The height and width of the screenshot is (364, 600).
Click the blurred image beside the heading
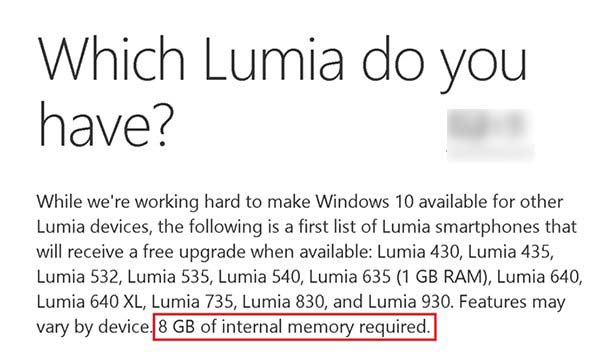point(491,134)
